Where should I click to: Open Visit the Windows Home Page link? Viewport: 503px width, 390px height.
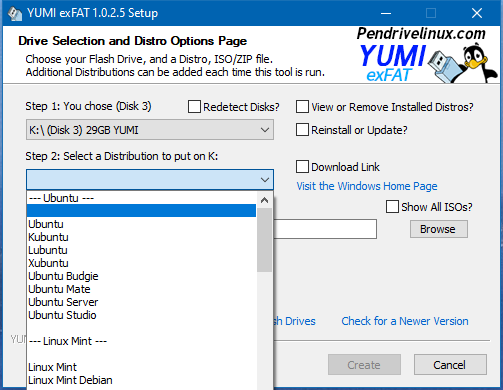click(367, 186)
